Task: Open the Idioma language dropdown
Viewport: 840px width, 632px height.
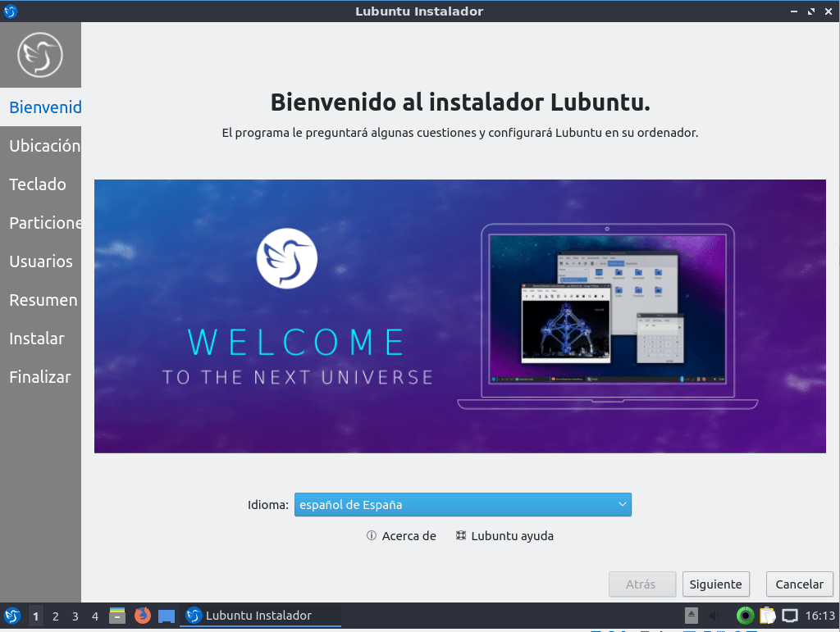Action: (463, 504)
